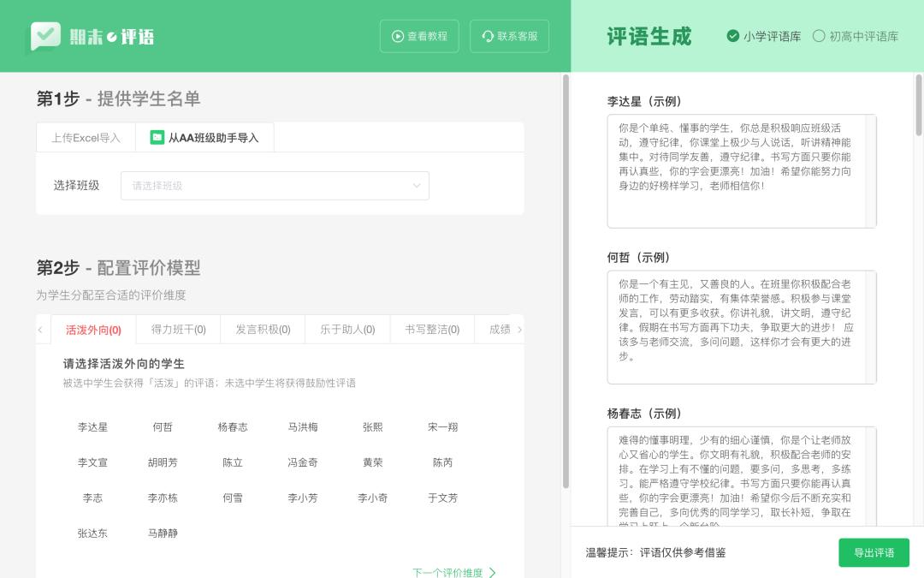The height and width of the screenshot is (578, 924).
Task: Click the play icon on 查看教程 button
Action: pos(397,36)
